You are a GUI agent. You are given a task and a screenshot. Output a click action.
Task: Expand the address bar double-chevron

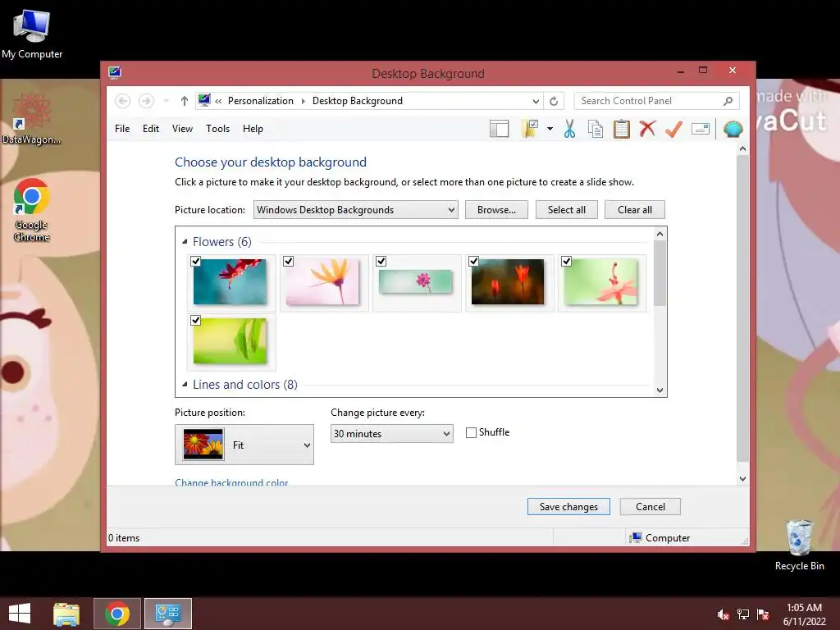coord(218,101)
